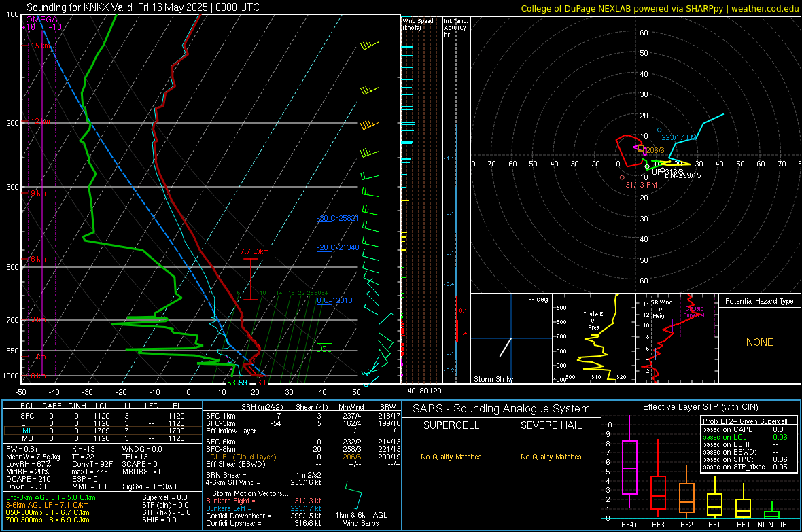Click the red surface temperature value 69

(x=261, y=383)
